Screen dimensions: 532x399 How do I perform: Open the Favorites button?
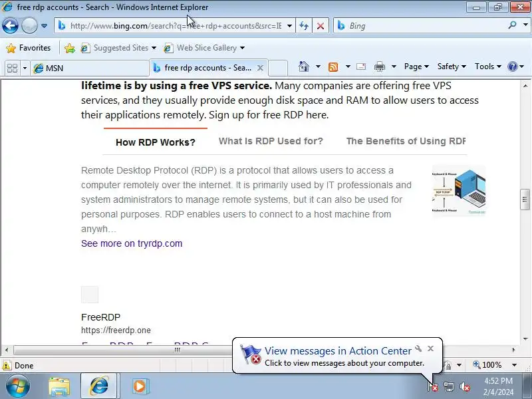(29, 48)
